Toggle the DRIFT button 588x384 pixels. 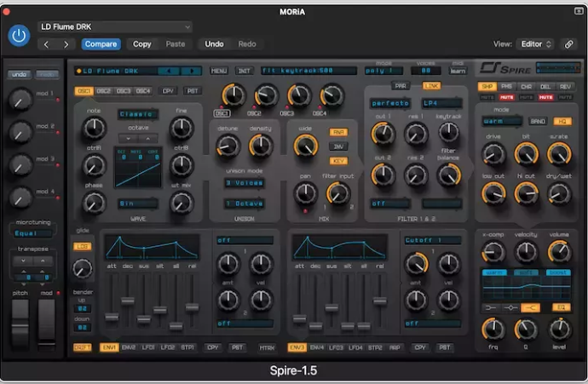point(82,347)
